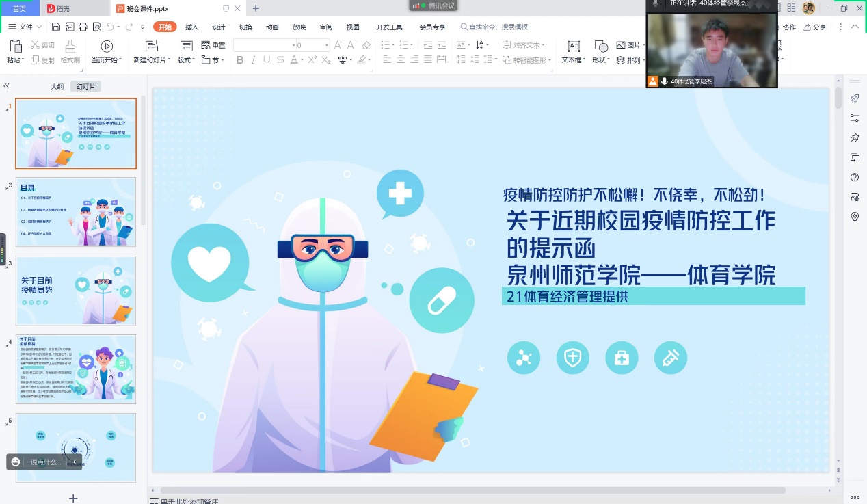This screenshot has width=867, height=504.
Task: Click the font color A swatch
Action: pos(293,60)
